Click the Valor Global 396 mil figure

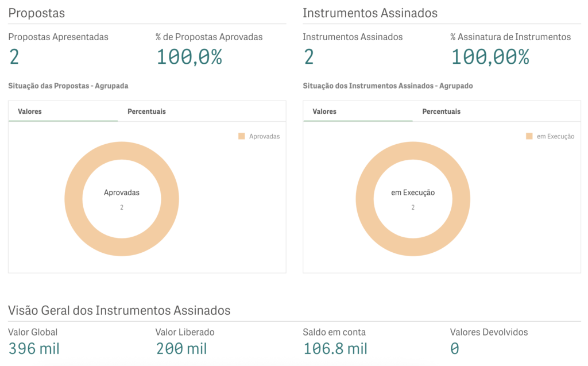click(x=34, y=348)
